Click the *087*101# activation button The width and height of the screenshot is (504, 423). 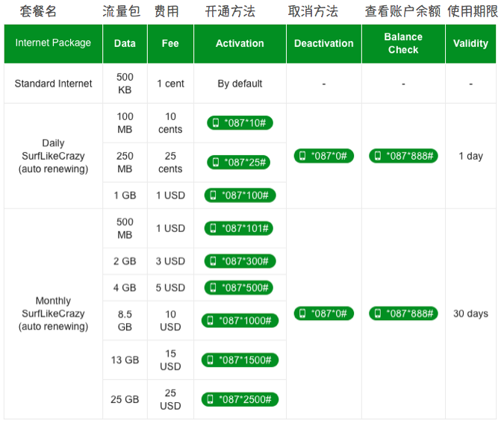click(240, 228)
